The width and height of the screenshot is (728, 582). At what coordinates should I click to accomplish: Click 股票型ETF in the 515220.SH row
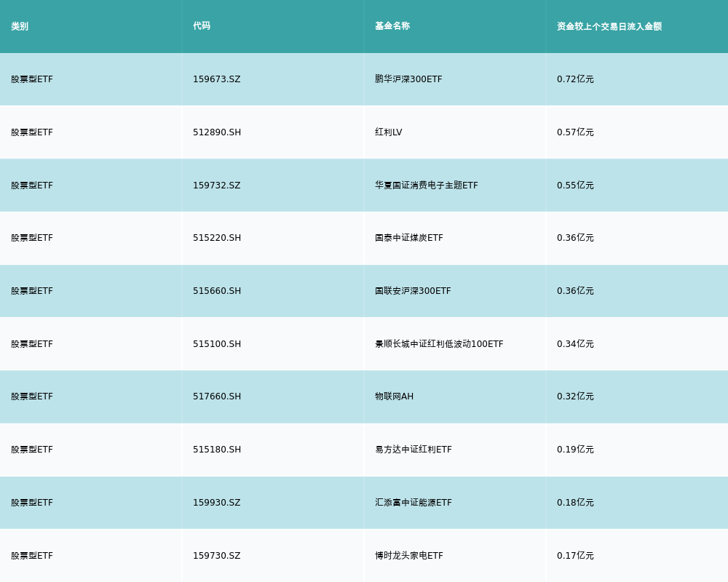[32, 238]
